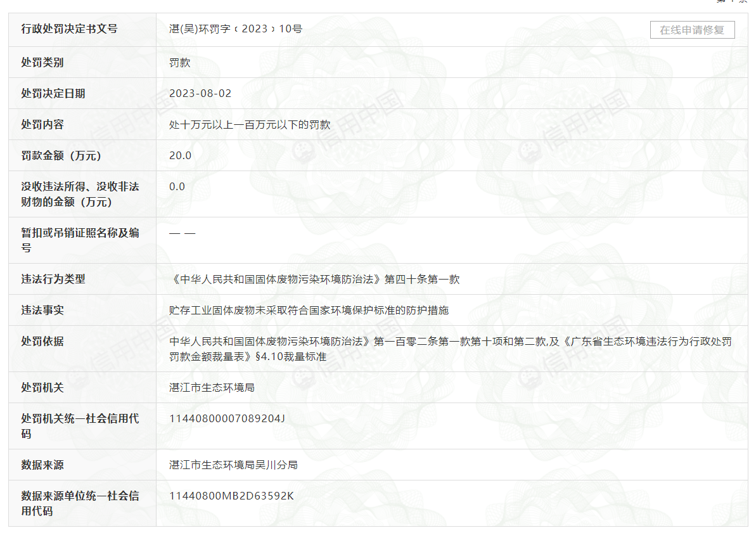Click the 处罚类别 label
The image size is (756, 535).
(42, 63)
